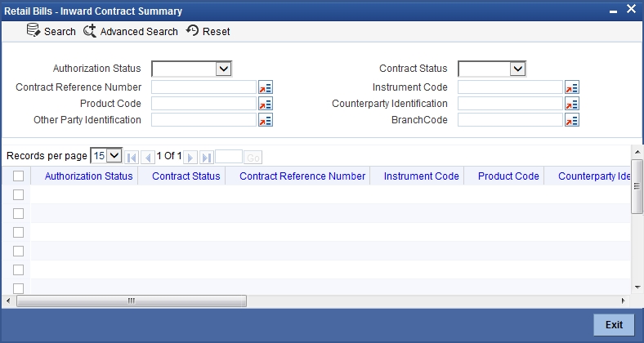Sort by Contract Status column header

[x=186, y=176]
